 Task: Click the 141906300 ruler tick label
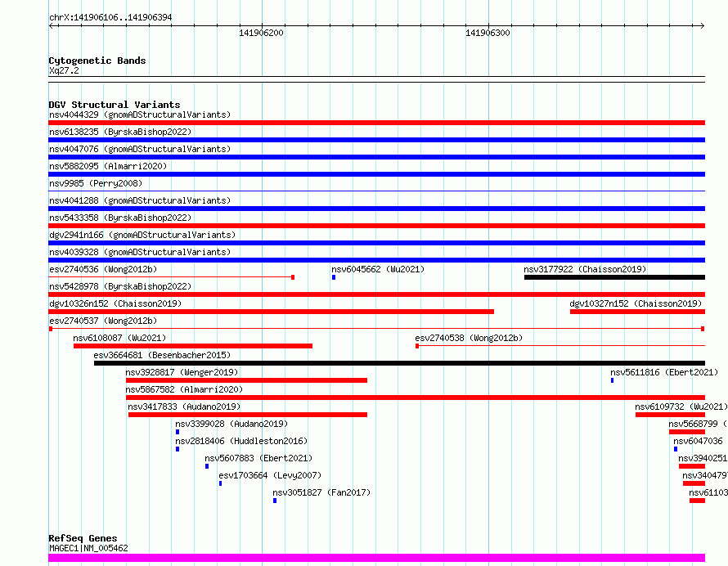tap(488, 33)
